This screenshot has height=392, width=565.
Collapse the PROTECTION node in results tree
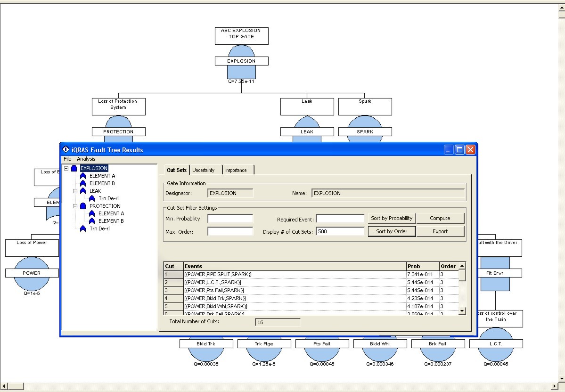tap(75, 206)
